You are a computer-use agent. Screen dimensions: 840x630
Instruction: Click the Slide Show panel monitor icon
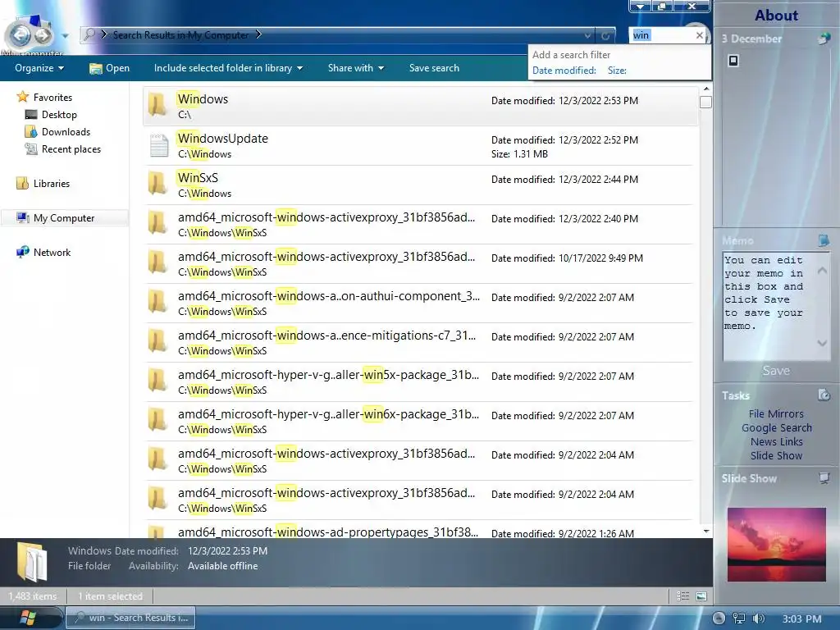824,478
